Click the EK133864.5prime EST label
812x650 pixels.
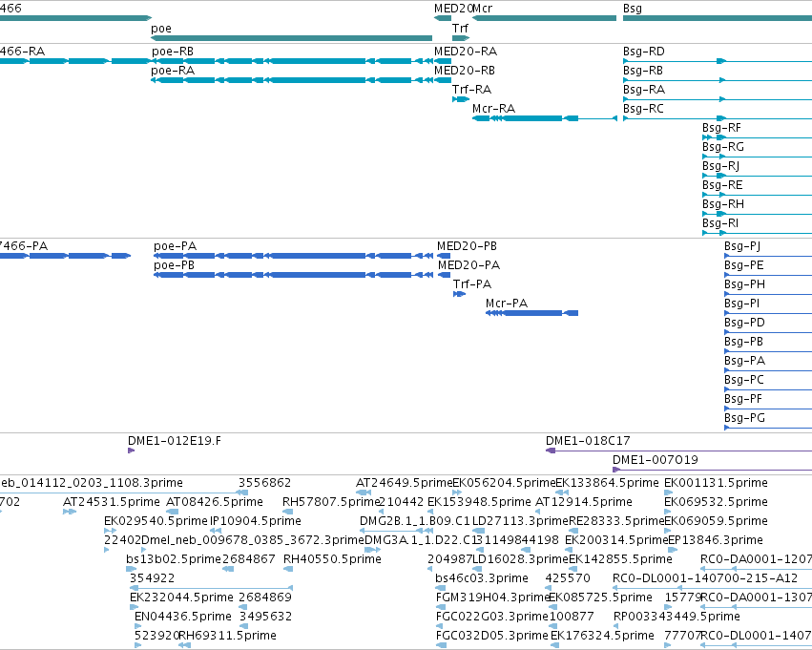tap(607, 483)
